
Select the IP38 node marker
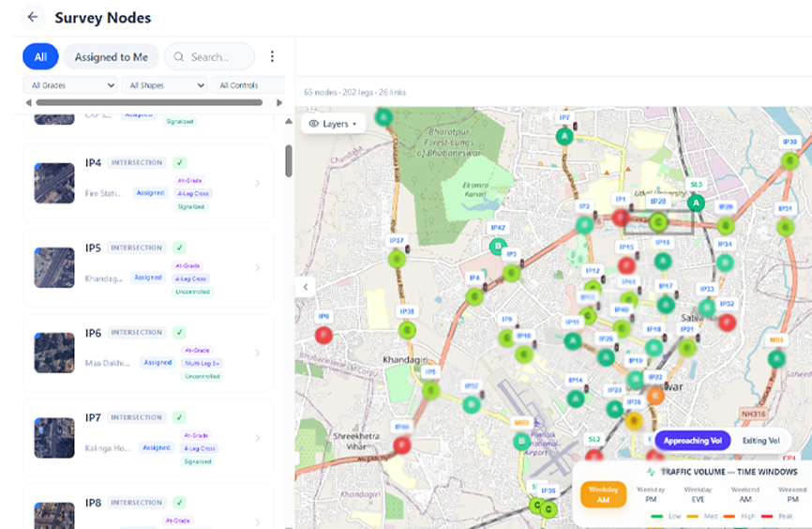point(407,330)
